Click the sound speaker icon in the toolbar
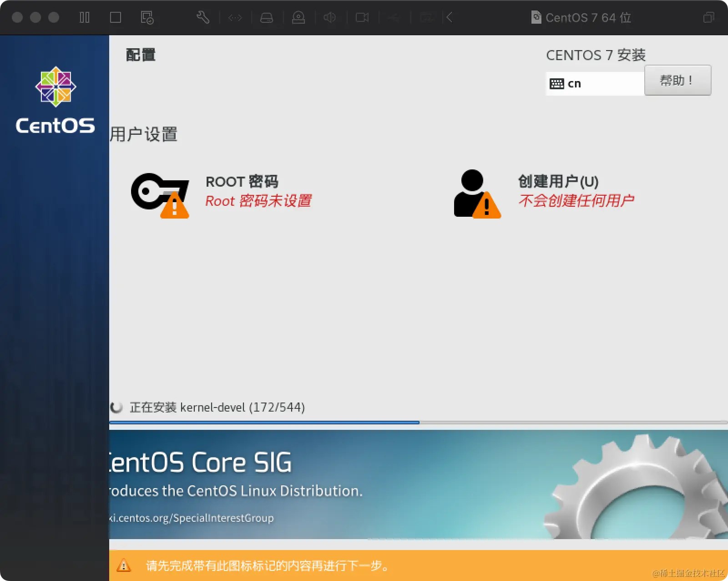Viewport: 728px width, 581px height. pos(330,18)
